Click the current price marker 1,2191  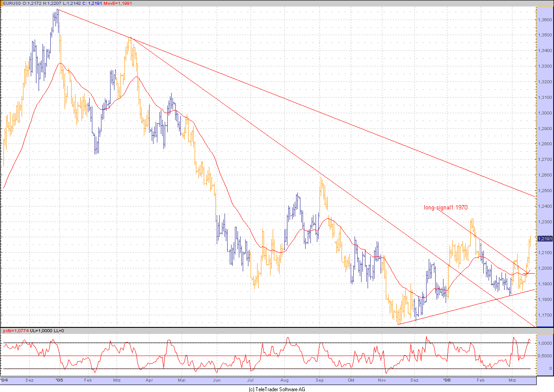coord(544,239)
